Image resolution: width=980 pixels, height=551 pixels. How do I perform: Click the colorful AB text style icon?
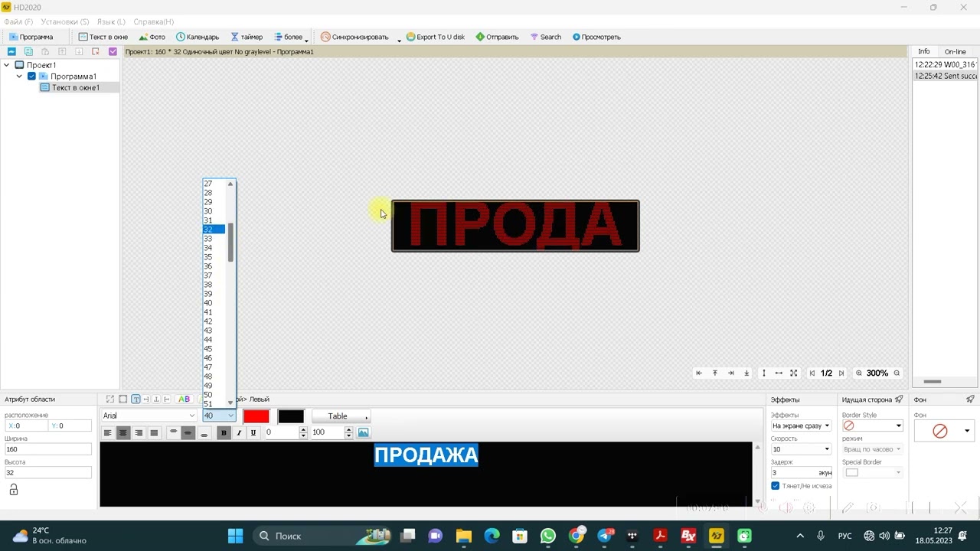(184, 399)
